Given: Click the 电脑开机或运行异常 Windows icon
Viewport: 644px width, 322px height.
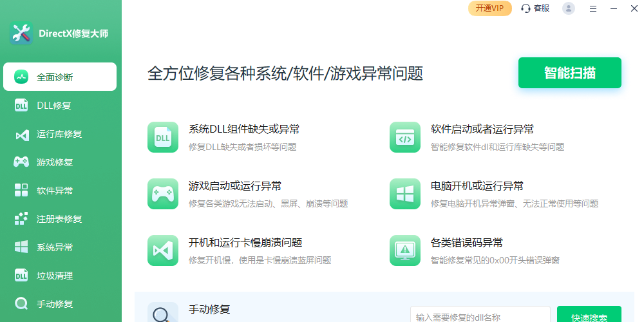Looking at the screenshot, I should tap(404, 194).
